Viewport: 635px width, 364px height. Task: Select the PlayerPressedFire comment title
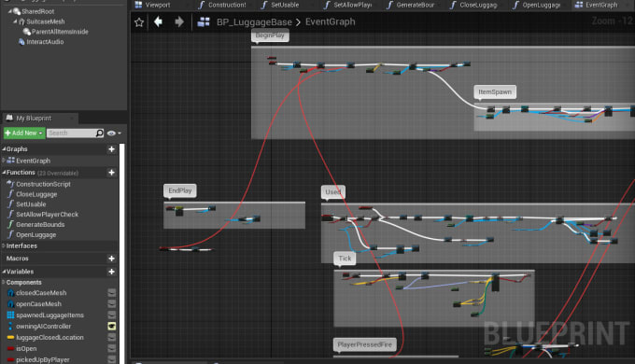pos(364,345)
